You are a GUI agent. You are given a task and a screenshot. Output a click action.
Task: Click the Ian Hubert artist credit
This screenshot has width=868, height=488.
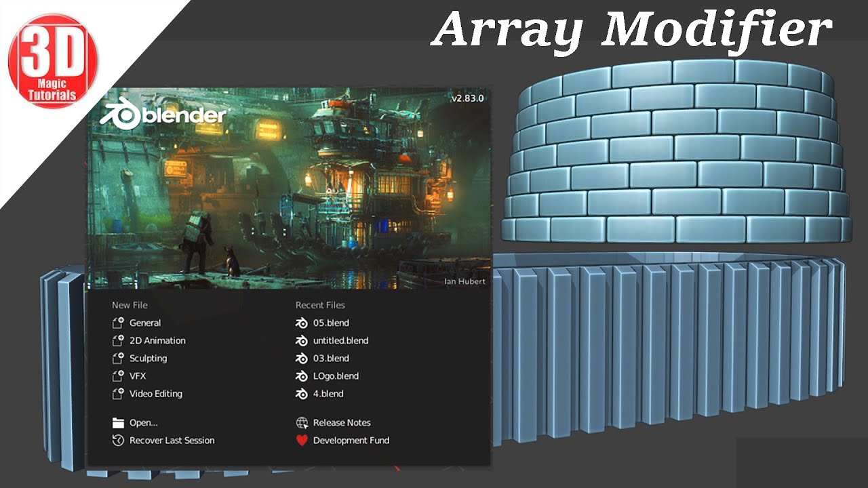pyautogui.click(x=464, y=281)
